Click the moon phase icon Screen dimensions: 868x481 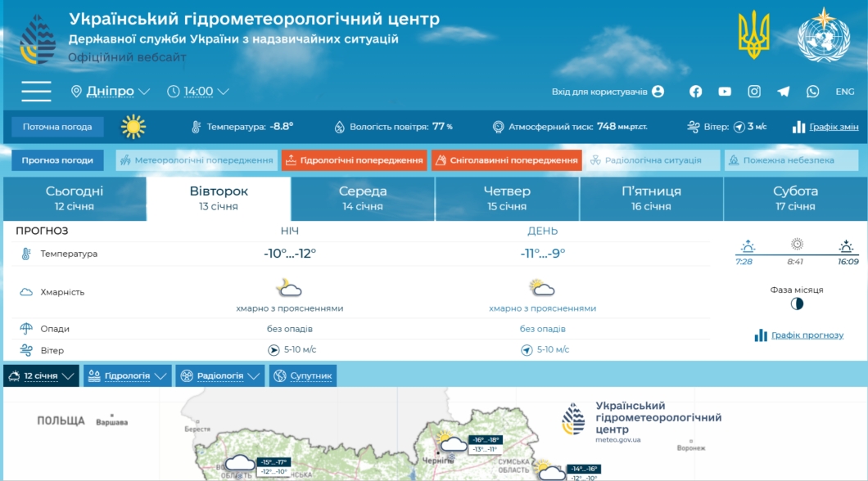(x=796, y=303)
